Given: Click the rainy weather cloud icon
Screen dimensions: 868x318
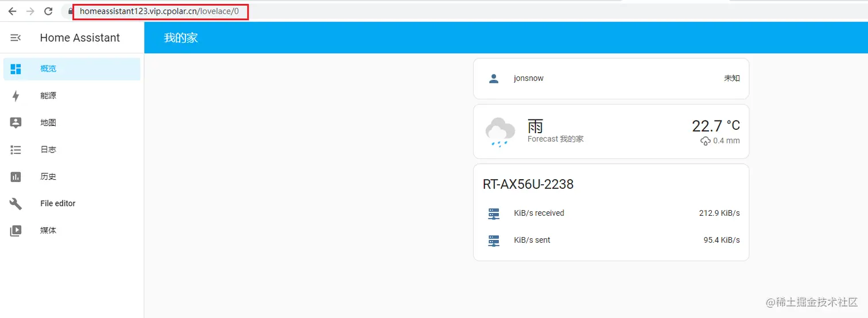Looking at the screenshot, I should (x=500, y=132).
